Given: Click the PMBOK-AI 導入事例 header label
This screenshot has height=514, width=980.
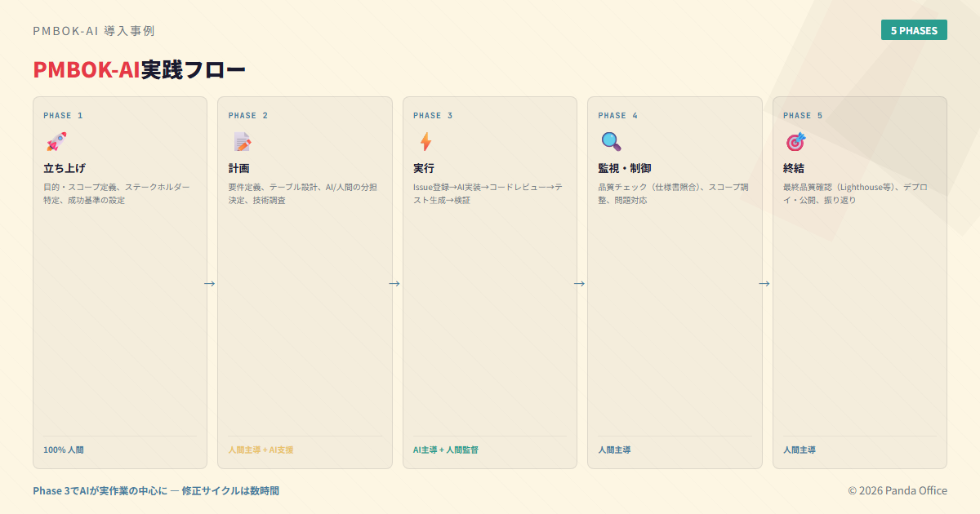Looking at the screenshot, I should pyautogui.click(x=94, y=31).
